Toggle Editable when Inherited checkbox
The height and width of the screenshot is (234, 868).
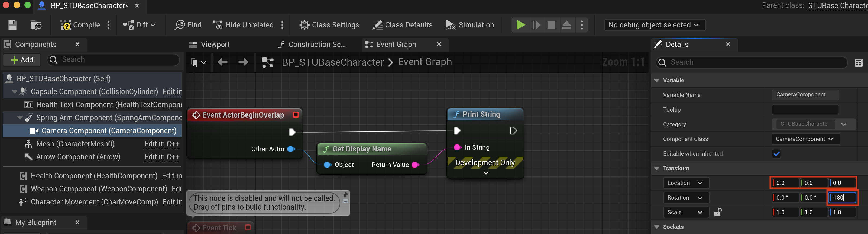[x=776, y=154]
